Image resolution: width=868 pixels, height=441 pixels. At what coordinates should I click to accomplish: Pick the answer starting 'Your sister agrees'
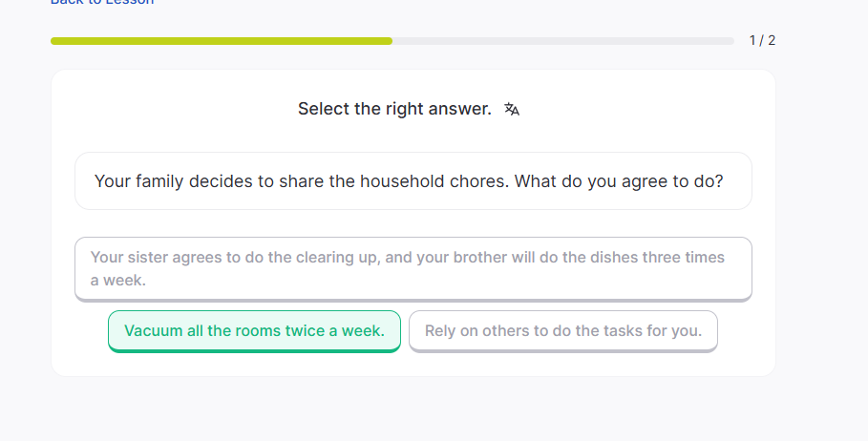click(413, 268)
